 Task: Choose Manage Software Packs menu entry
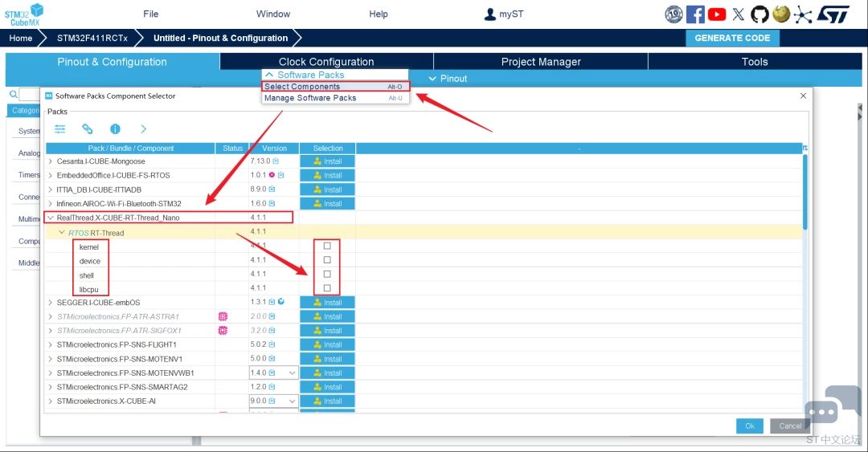[335, 98]
